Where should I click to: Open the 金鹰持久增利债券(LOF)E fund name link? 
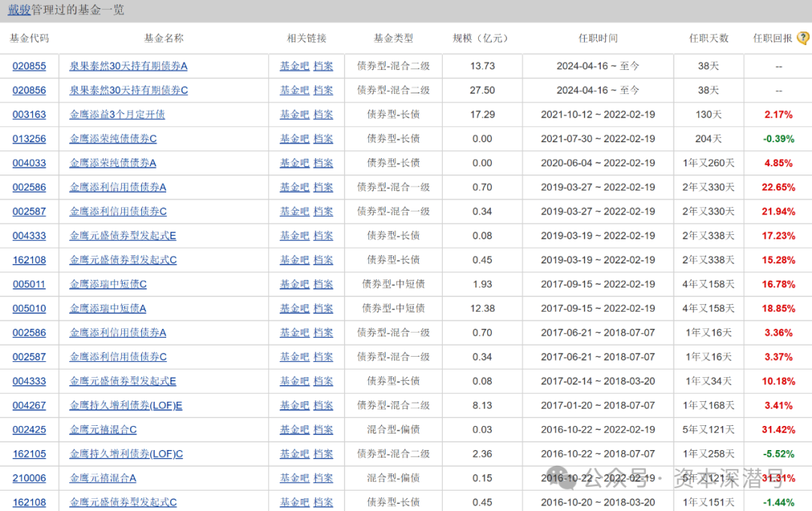click(x=126, y=406)
